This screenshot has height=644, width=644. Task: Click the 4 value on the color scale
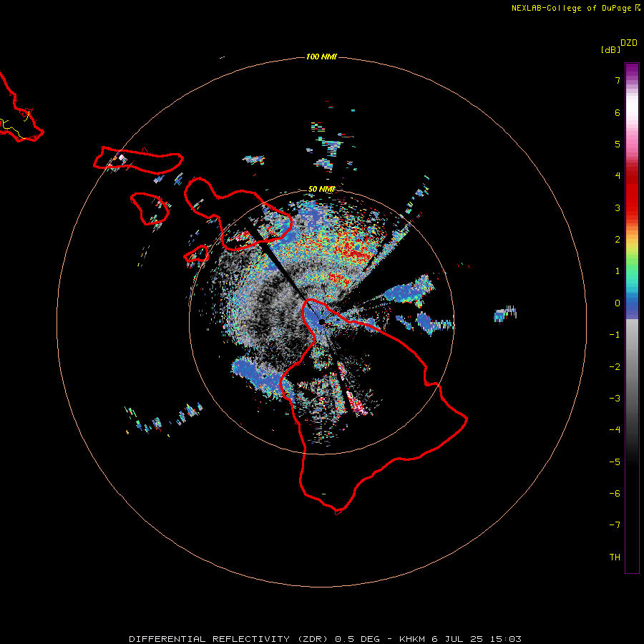[x=618, y=176]
